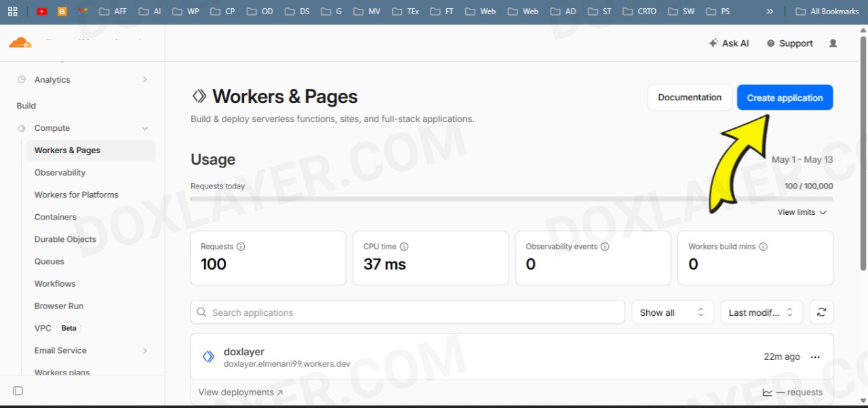Viewport: 868px width, 408px height.
Task: Click the 37 ms CPU time value
Action: tap(384, 264)
